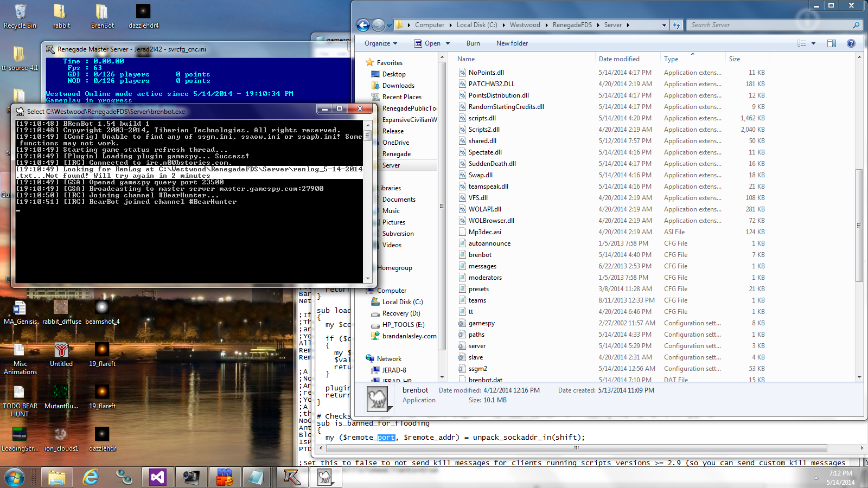The width and height of the screenshot is (868, 488).
Task: Toggle the preview pane in Explorer
Action: click(831, 43)
